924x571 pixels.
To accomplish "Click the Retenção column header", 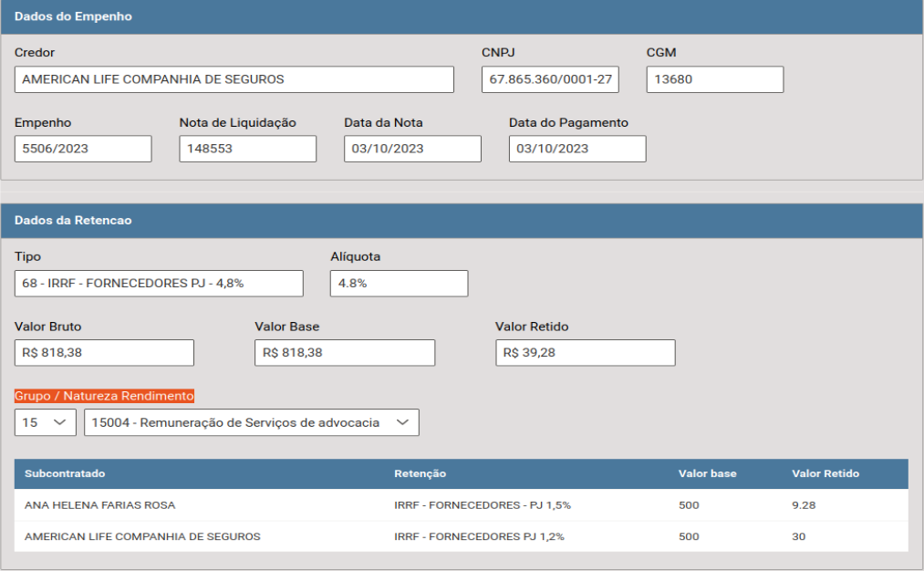I will pyautogui.click(x=420, y=474).
